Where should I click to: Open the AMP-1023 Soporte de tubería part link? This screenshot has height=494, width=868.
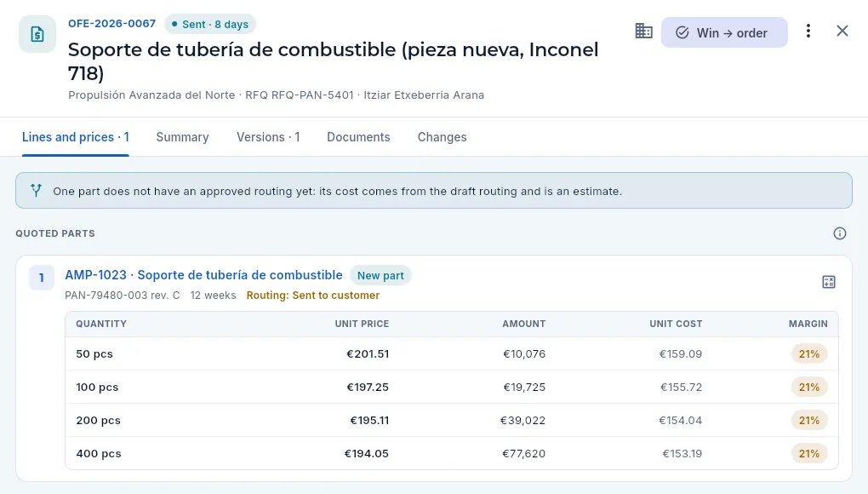pos(203,275)
